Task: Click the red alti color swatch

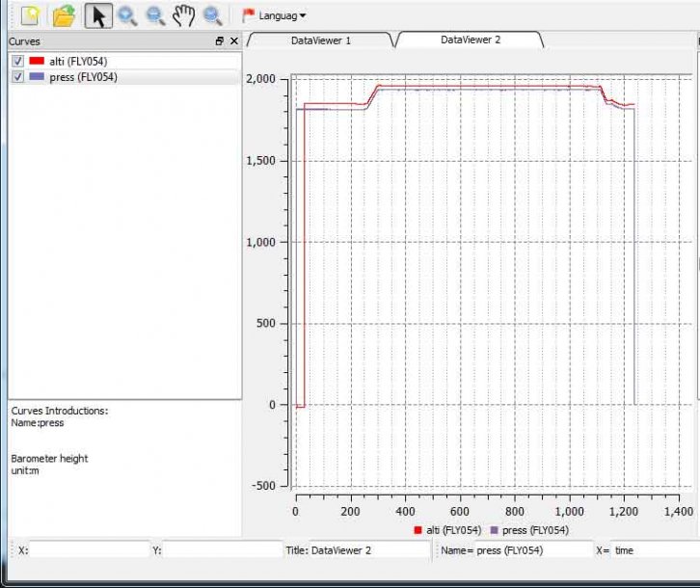Action: pyautogui.click(x=37, y=62)
